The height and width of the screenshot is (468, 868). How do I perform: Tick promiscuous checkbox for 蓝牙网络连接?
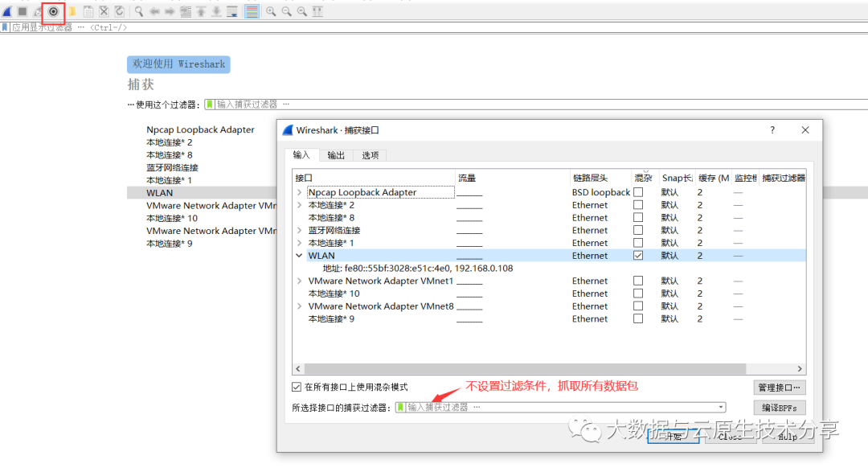pos(638,230)
